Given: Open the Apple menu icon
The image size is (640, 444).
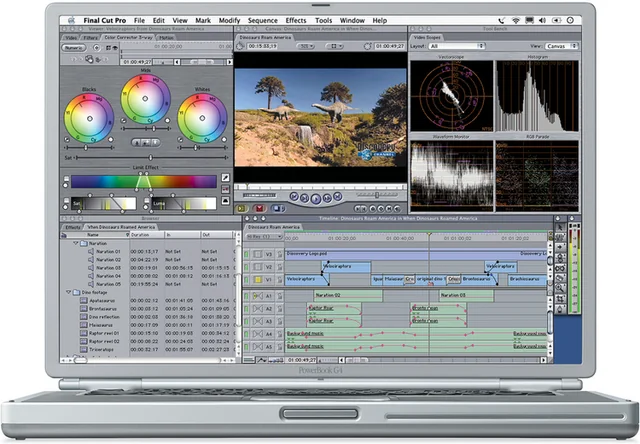Looking at the screenshot, I should (x=72, y=20).
